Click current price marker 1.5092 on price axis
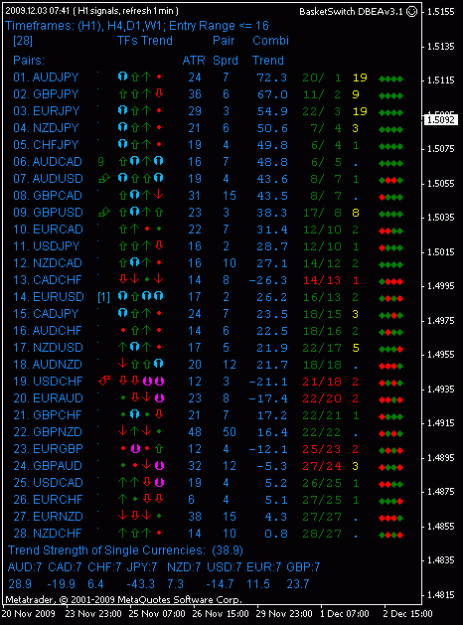Screen dimensions: 463x625 [441, 120]
